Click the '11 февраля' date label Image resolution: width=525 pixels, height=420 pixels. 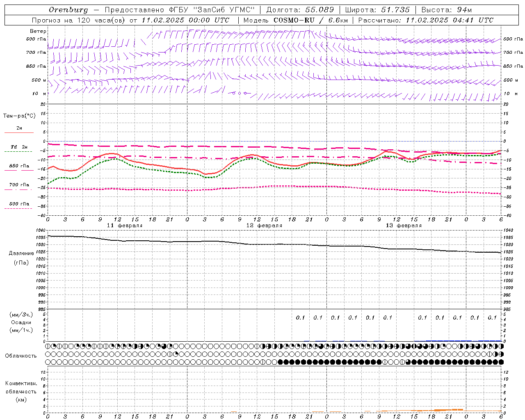click(x=125, y=226)
